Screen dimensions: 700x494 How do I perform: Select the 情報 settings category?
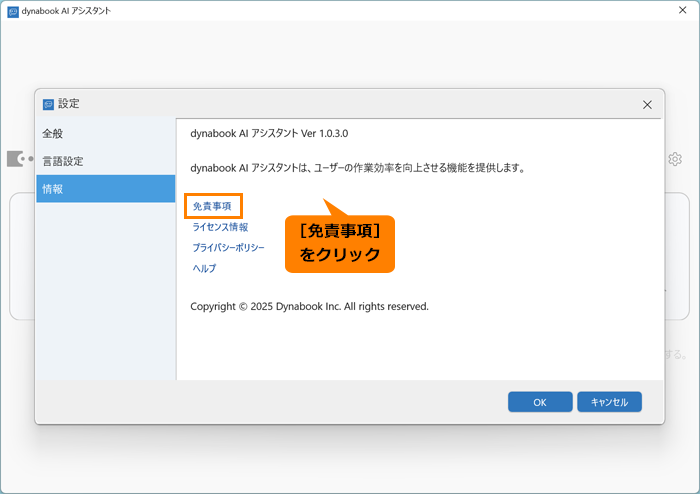(106, 189)
